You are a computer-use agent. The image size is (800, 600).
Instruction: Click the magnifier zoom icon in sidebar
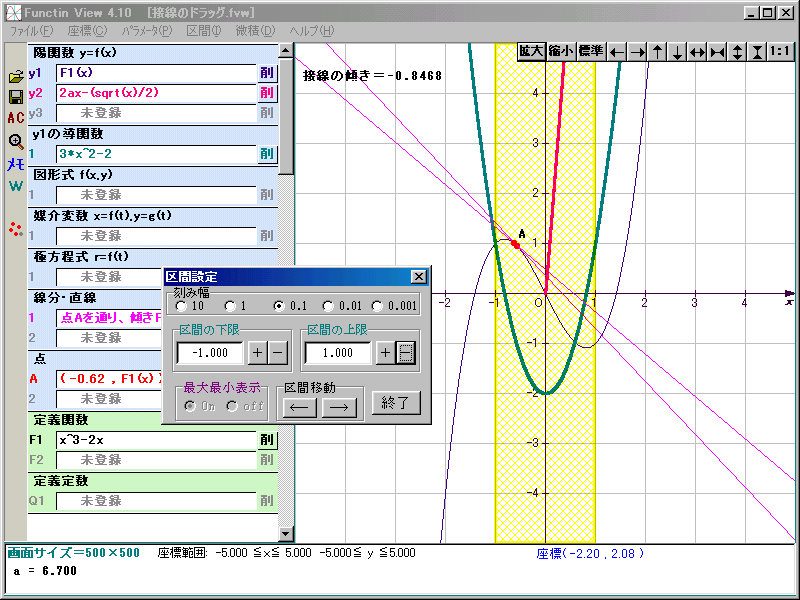click(16, 141)
